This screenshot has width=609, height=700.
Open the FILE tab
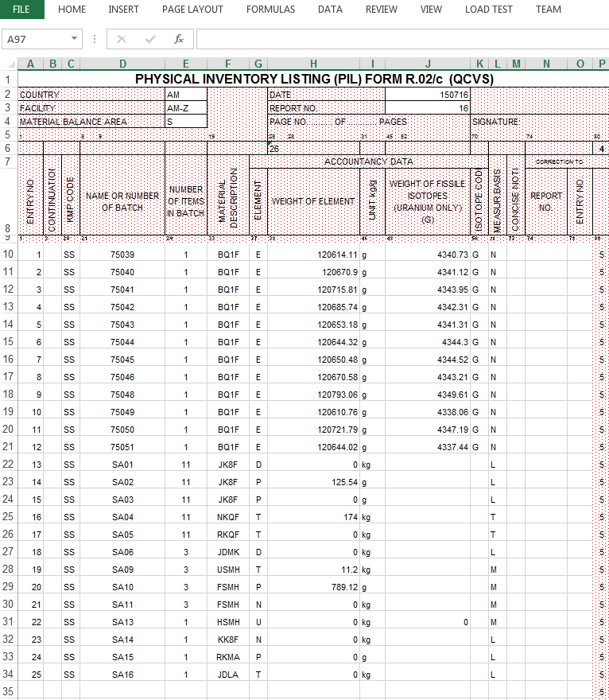point(21,10)
